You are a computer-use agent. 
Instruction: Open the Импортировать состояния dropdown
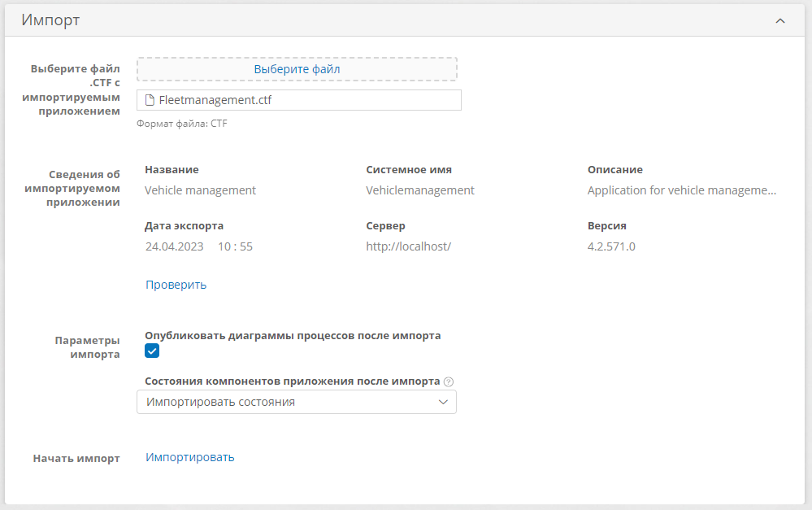pos(297,402)
